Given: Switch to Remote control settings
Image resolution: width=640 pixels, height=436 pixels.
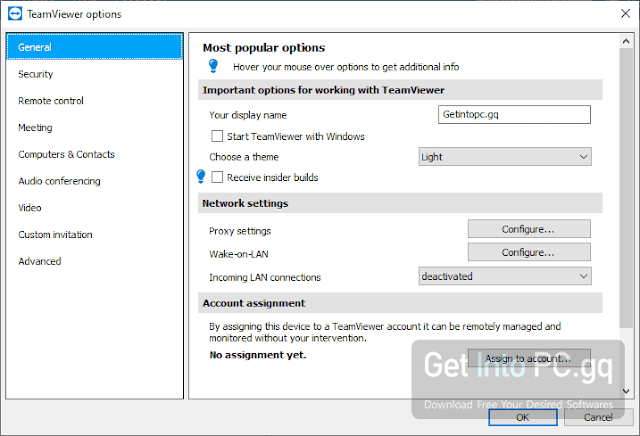Looking at the screenshot, I should (95, 101).
